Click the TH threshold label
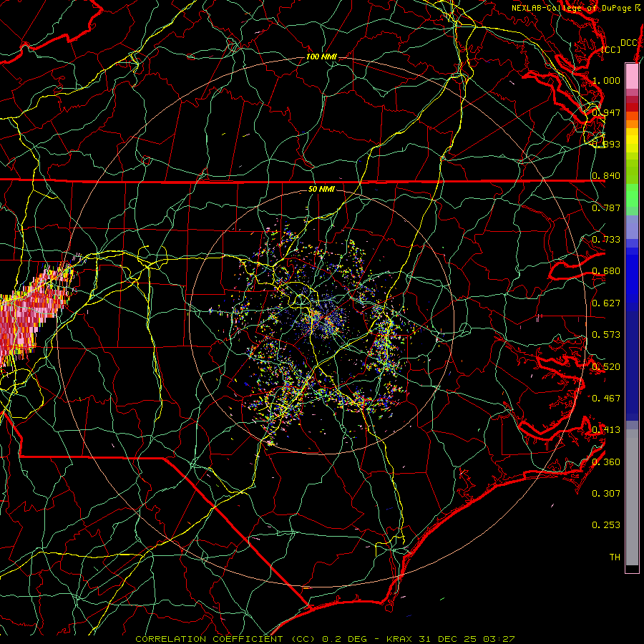Screen dimensions: 644x644 coord(615,557)
